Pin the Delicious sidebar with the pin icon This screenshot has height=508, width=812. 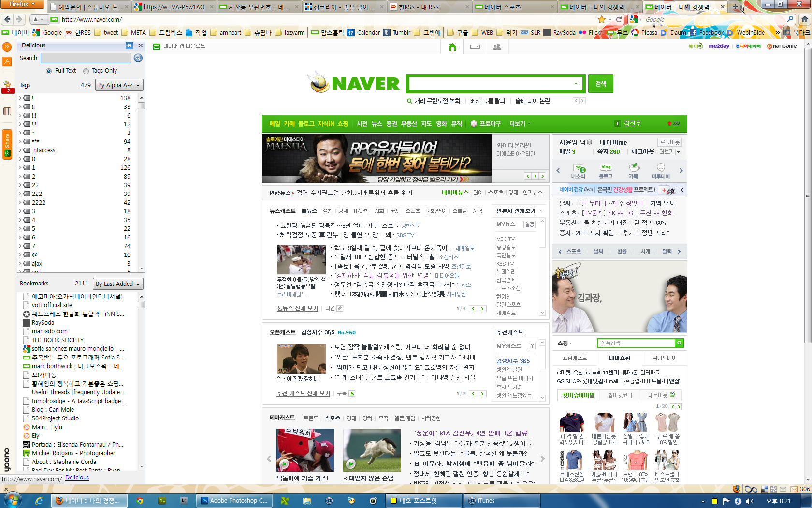tap(129, 45)
